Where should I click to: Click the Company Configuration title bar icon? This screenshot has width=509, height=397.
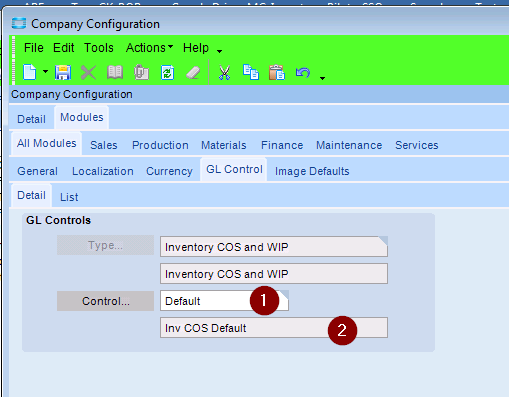point(19,23)
